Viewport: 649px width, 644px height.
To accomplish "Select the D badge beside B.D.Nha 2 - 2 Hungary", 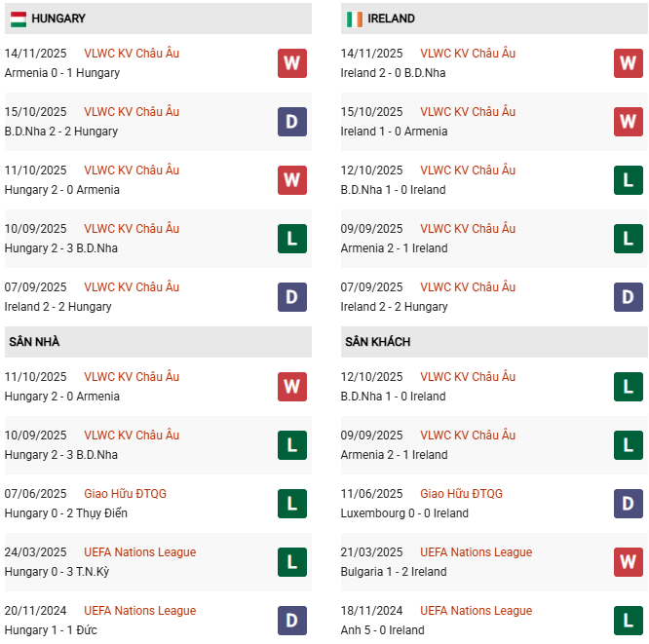I will [x=292, y=122].
